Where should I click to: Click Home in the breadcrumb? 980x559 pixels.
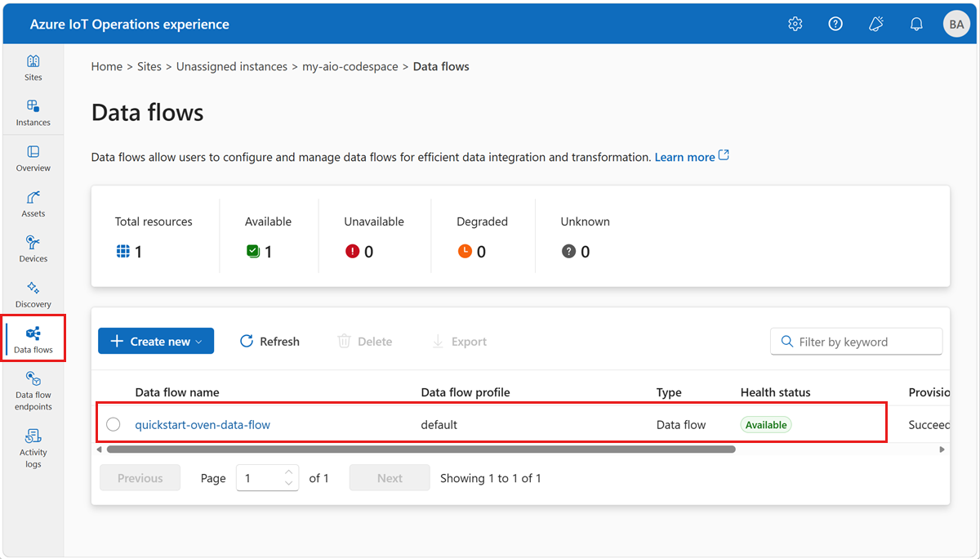[x=107, y=66]
